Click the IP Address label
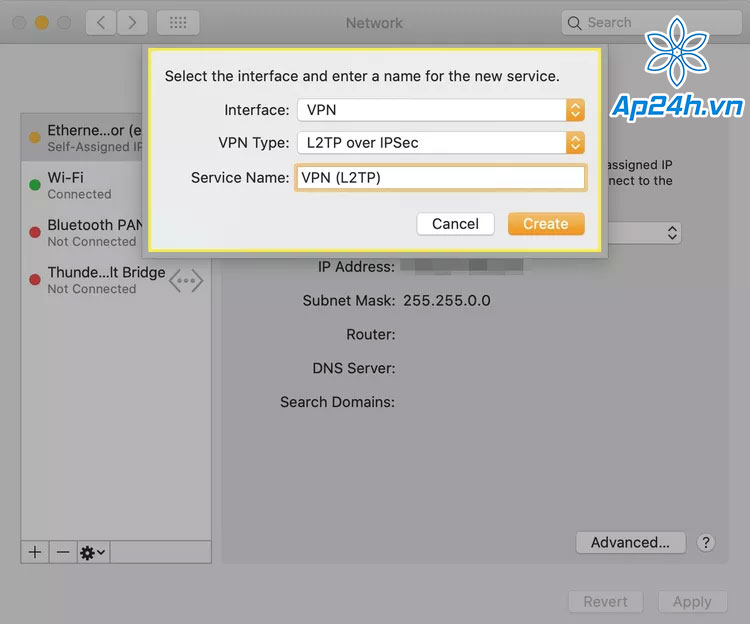Screen dimensions: 750x624 pyautogui.click(x=356, y=267)
